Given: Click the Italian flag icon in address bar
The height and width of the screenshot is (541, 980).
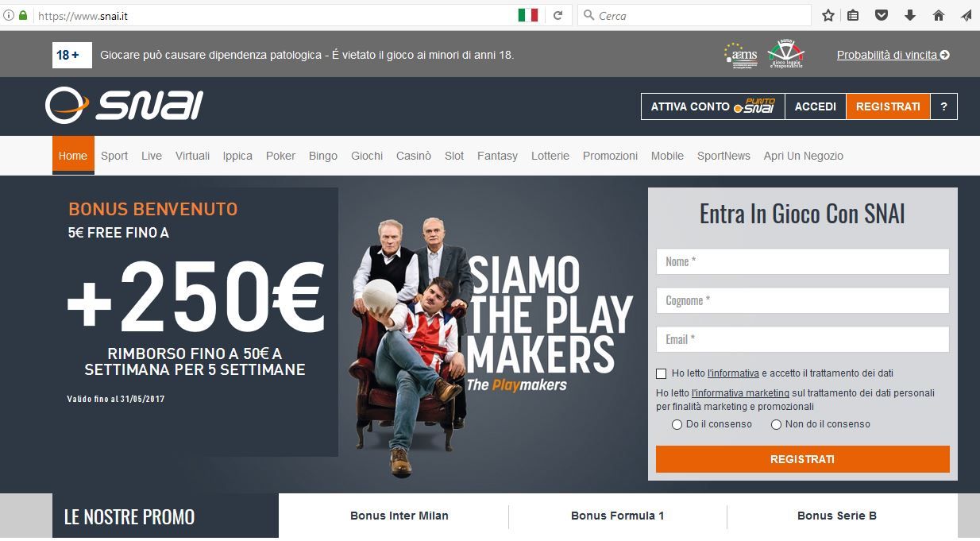Looking at the screenshot, I should point(528,15).
